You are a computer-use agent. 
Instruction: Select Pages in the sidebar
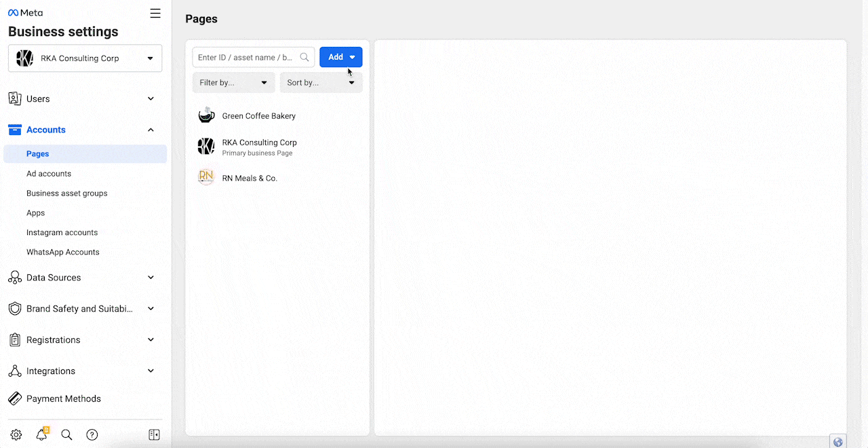click(85, 154)
